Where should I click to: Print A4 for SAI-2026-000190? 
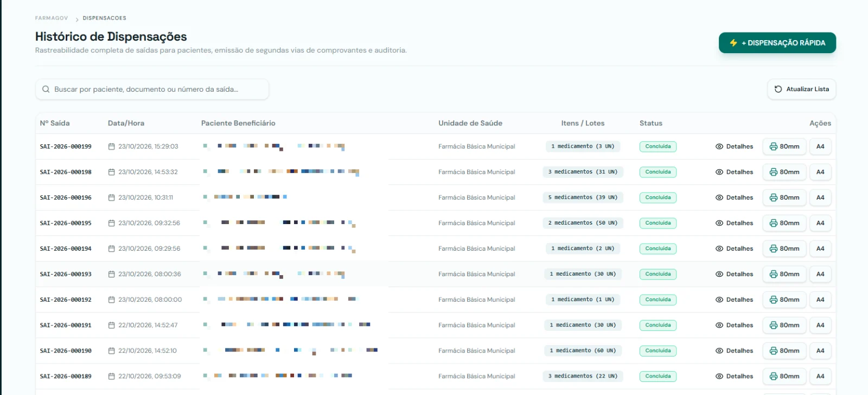[820, 351]
